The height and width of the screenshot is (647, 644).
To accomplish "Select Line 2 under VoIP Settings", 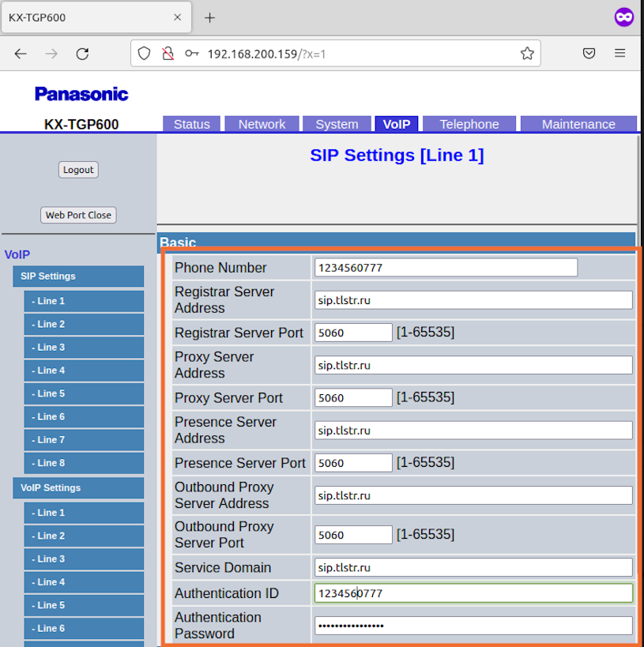I will (84, 536).
